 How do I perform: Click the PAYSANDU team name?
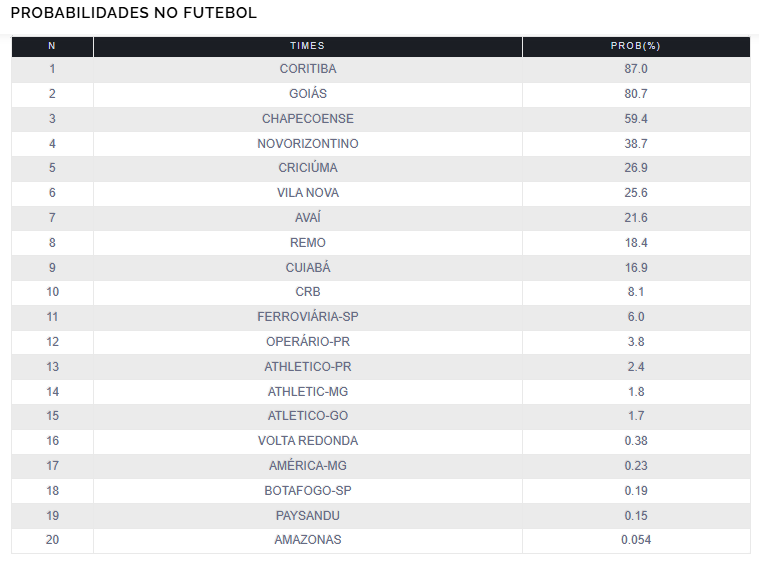click(308, 516)
